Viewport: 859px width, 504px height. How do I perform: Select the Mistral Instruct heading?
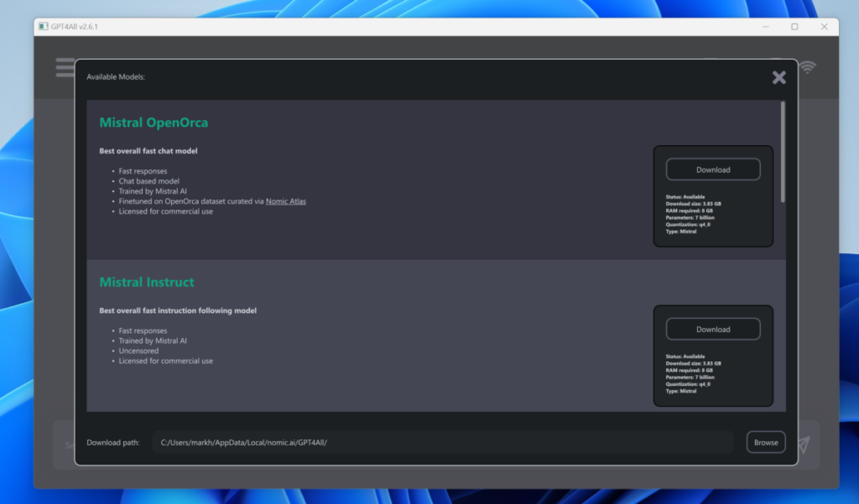(x=147, y=282)
